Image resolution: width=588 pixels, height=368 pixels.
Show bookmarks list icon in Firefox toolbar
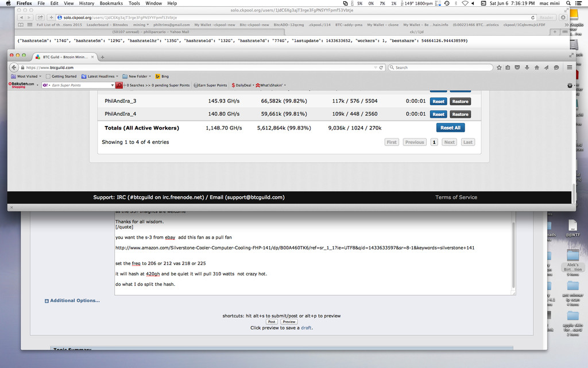508,68
